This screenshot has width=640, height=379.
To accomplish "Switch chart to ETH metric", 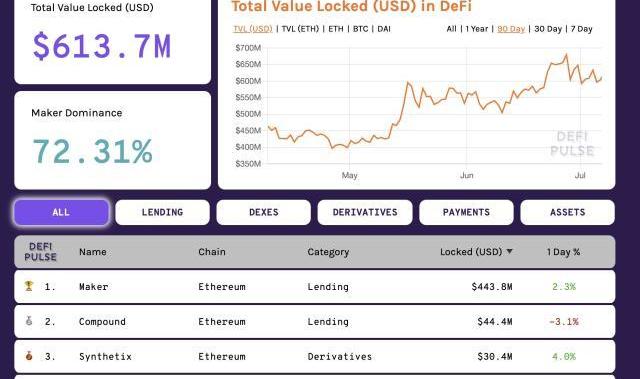I will [336, 29].
